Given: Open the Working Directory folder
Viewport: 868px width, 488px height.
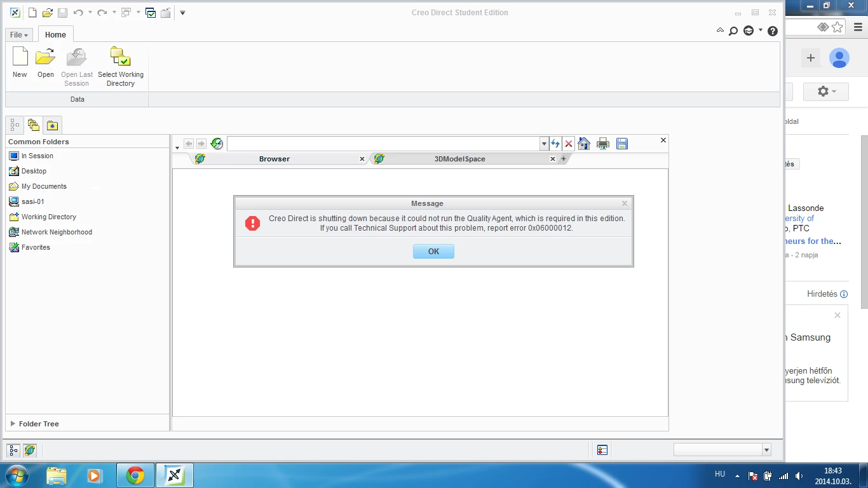Looking at the screenshot, I should point(48,217).
